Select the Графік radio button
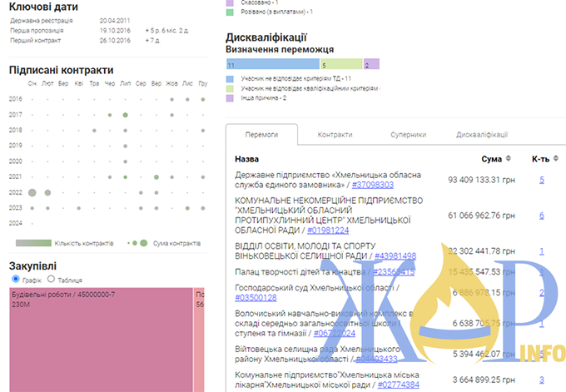 click(x=16, y=279)
